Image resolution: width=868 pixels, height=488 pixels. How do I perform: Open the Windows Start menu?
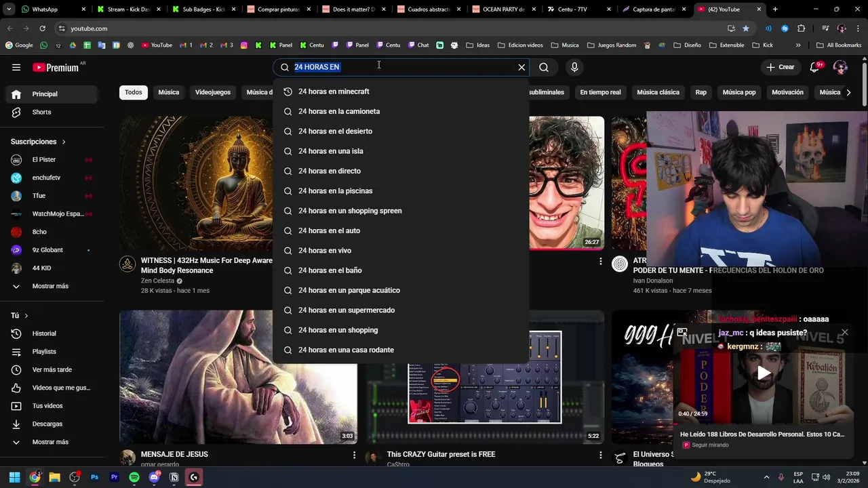point(15,477)
